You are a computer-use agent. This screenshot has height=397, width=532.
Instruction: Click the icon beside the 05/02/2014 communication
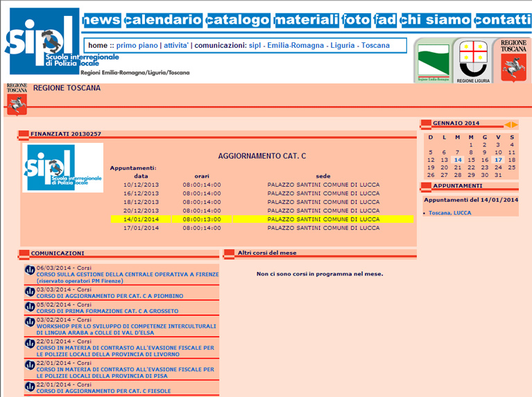[30, 307]
